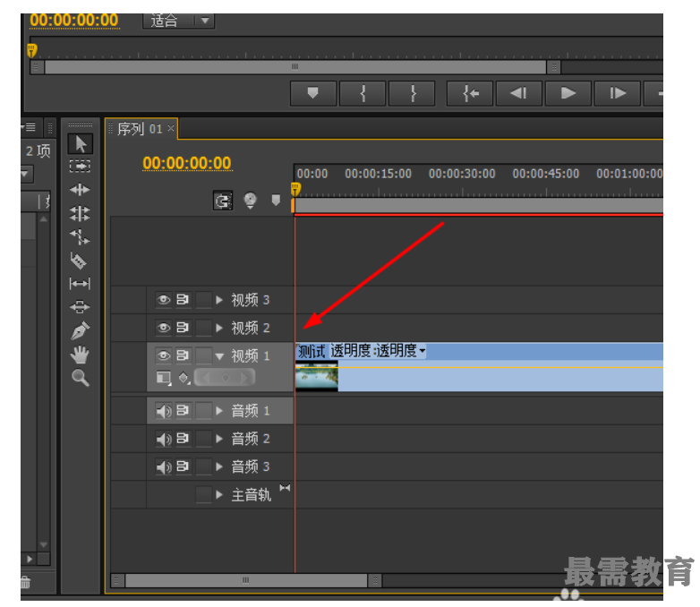Switch to the 序列 01 tab
Viewport: 700px width, 607px height.
click(140, 129)
